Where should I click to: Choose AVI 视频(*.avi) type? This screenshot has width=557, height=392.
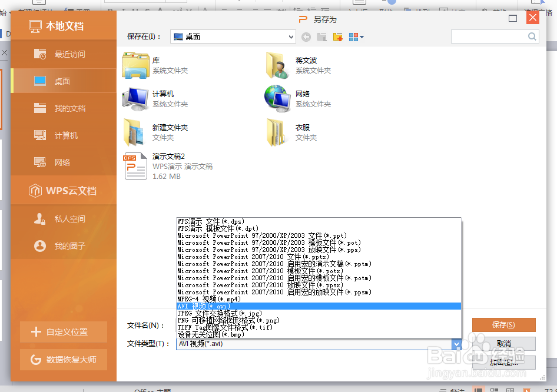[319, 306]
